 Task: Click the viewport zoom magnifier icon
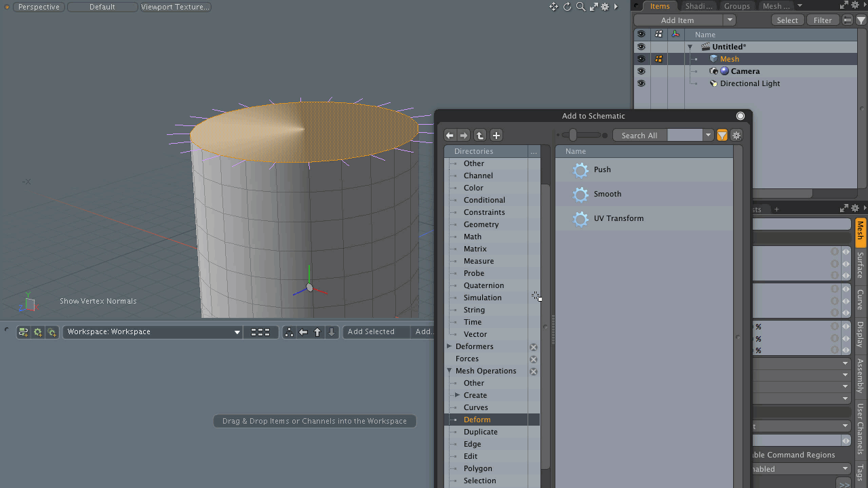pyautogui.click(x=580, y=7)
